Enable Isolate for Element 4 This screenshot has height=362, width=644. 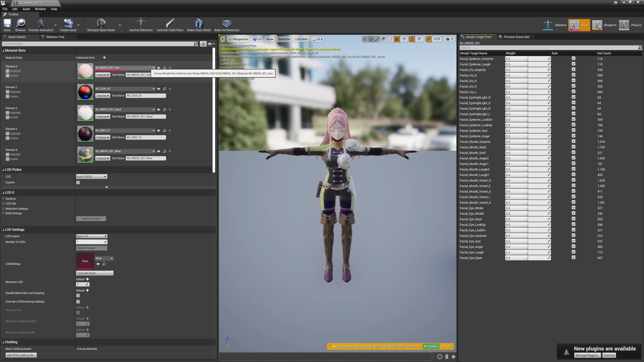tap(7, 159)
